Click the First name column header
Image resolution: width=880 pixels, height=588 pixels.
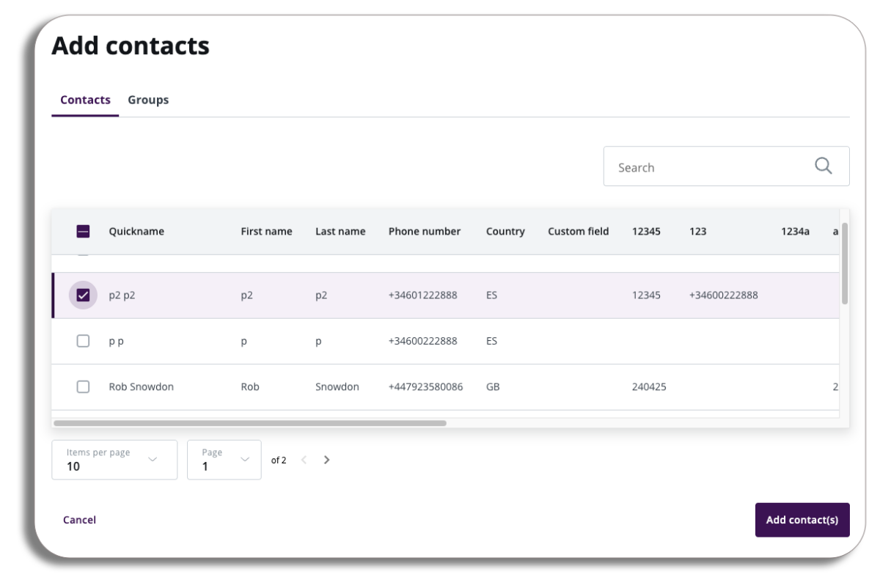coord(266,231)
